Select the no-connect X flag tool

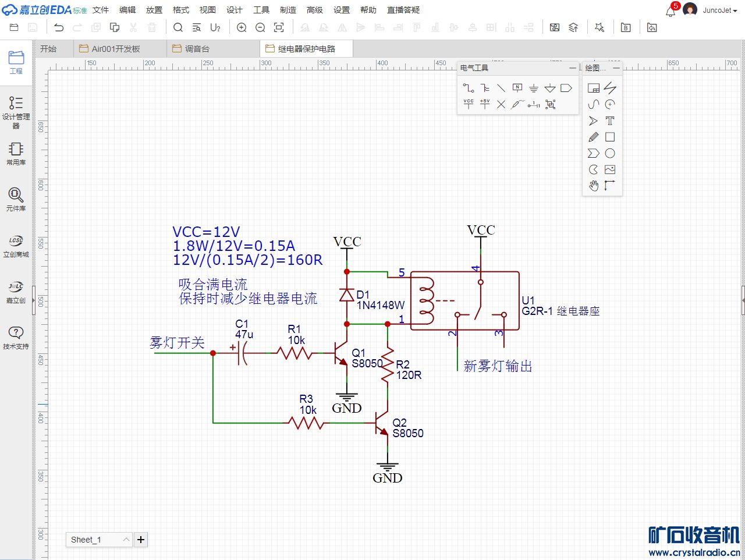coord(501,104)
